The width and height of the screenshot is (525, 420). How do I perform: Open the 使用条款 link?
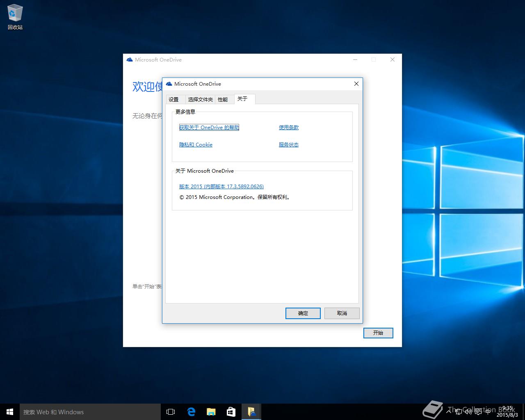click(288, 128)
